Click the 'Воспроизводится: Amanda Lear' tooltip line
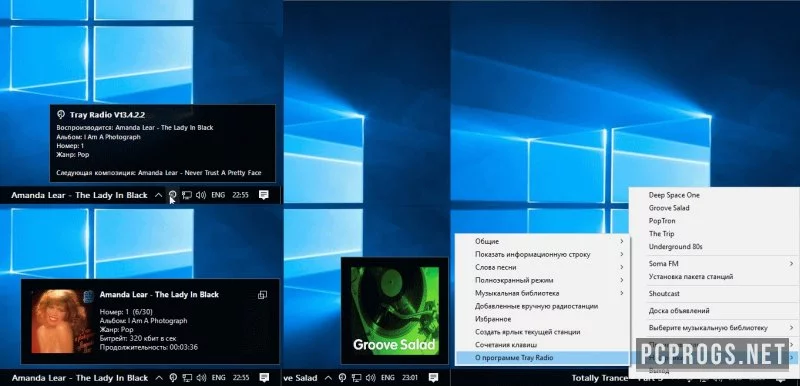Screen dimensions: 800x386 click(x=135, y=127)
